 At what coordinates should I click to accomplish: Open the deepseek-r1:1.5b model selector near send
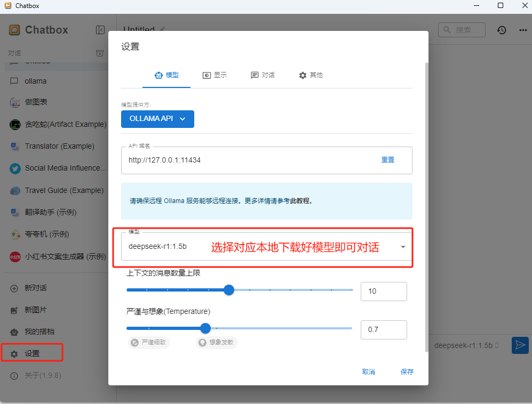pyautogui.click(x=466, y=345)
